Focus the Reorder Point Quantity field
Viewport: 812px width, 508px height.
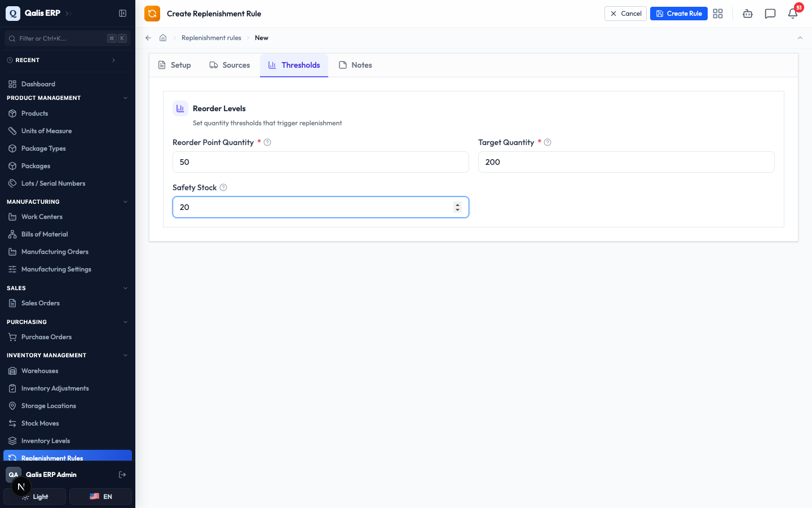pos(320,162)
